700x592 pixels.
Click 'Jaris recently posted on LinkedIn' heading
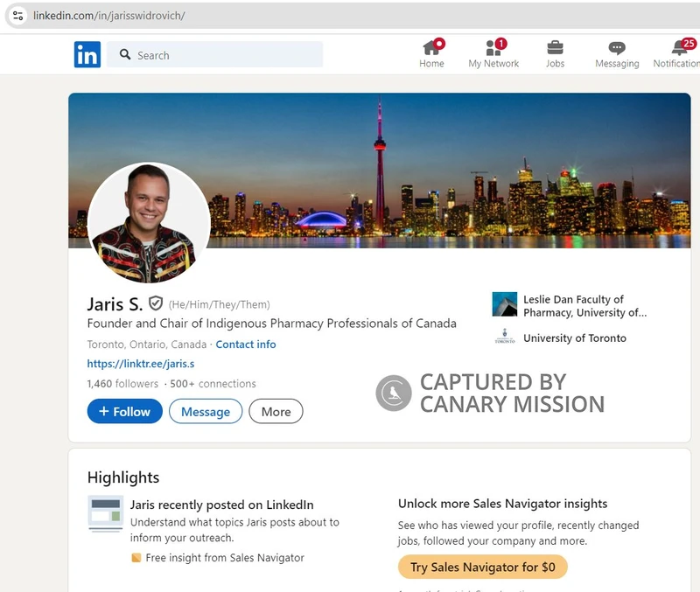(222, 505)
